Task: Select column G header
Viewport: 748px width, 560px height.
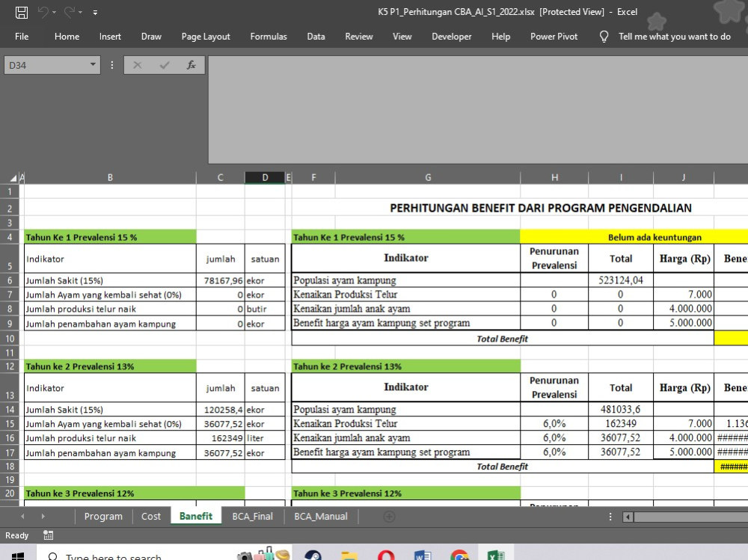Action: (428, 177)
